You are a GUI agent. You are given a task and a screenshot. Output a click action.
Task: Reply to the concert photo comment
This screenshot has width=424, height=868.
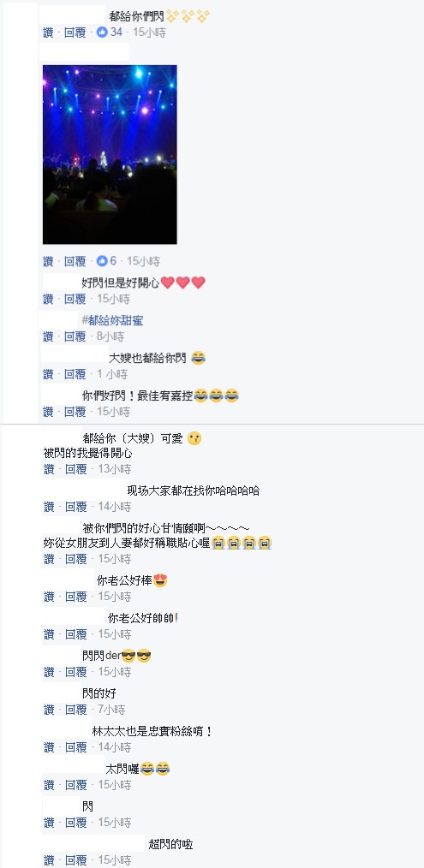(x=75, y=261)
